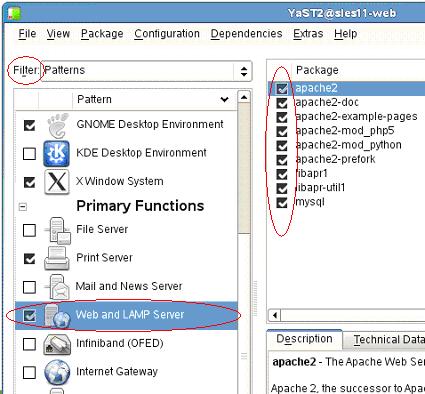This screenshot has width=425, height=394.
Task: Select the apache2-doc package row
Action: (347, 103)
